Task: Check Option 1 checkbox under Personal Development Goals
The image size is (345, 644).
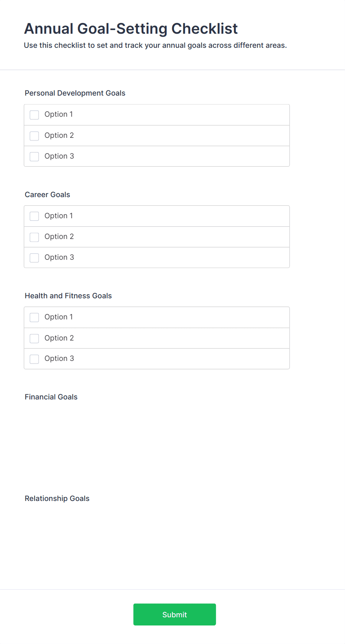Action: [34, 115]
